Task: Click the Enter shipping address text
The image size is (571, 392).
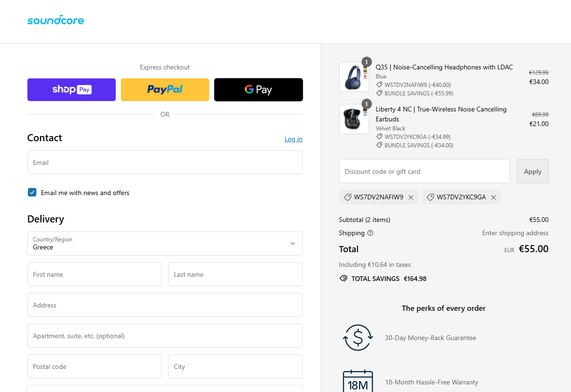Action: click(515, 233)
